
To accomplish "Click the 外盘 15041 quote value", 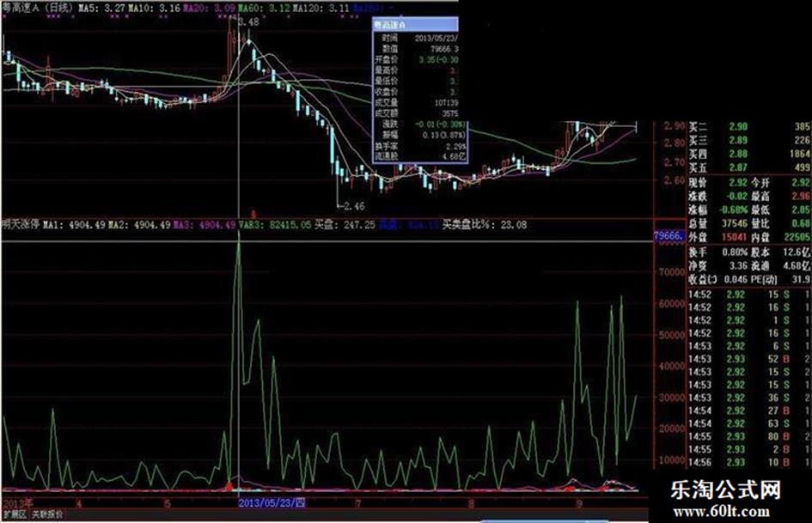I will pyautogui.click(x=736, y=237).
